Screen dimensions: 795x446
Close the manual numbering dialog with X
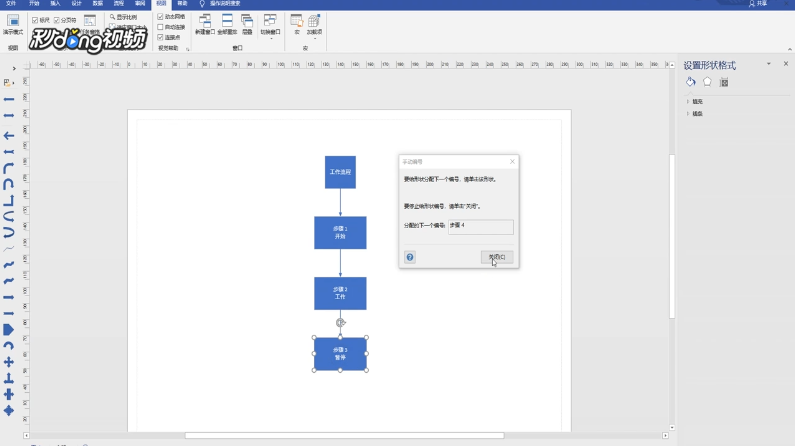(x=512, y=162)
